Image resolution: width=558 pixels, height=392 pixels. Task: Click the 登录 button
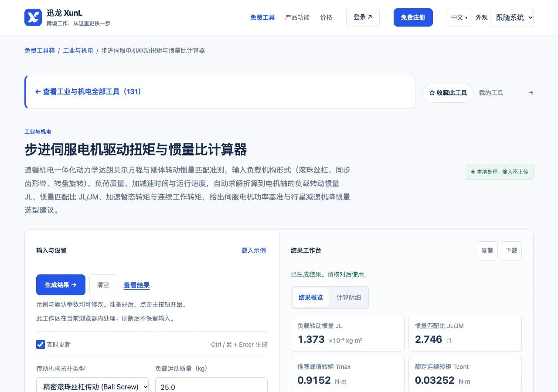coord(363,17)
